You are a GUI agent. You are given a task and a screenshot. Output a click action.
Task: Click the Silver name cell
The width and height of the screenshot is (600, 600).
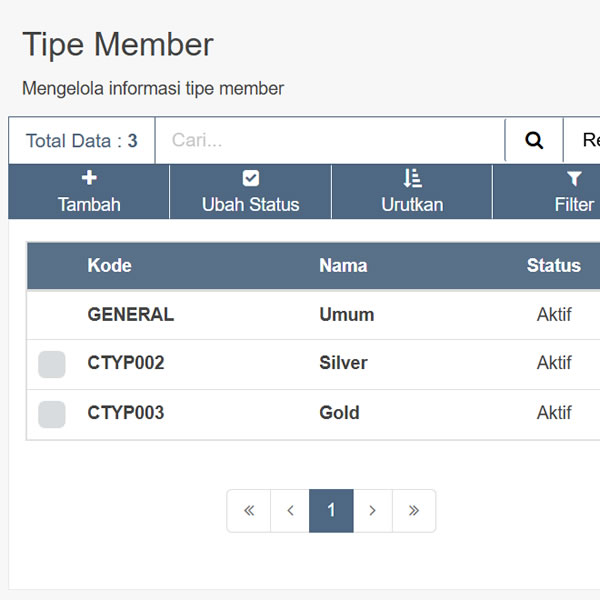[343, 363]
